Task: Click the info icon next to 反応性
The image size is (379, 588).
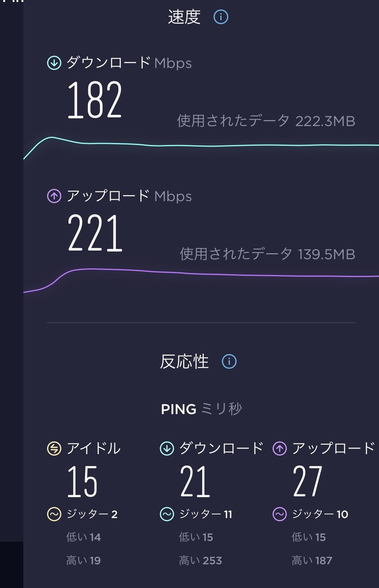Action: click(229, 361)
